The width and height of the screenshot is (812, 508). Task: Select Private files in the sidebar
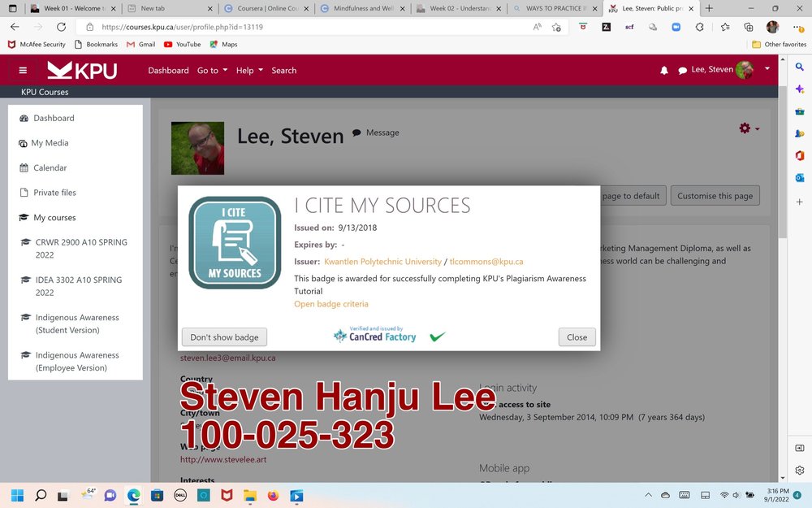[x=54, y=192]
